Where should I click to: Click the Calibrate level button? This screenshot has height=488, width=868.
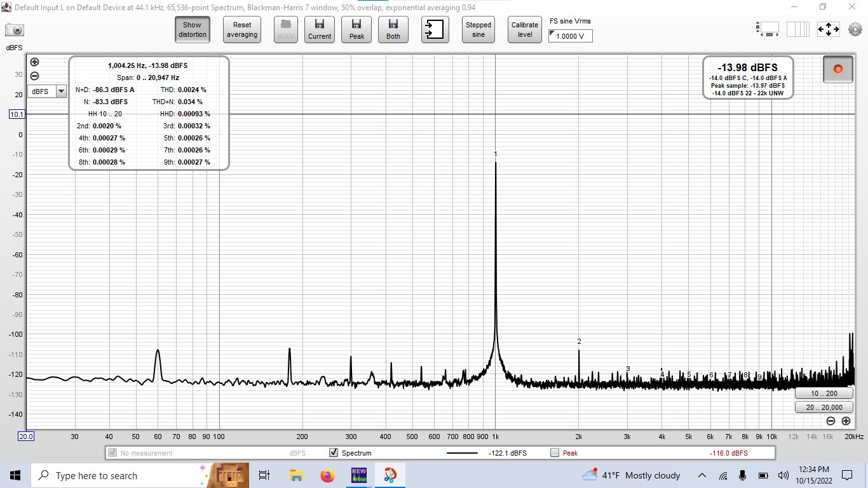point(525,30)
